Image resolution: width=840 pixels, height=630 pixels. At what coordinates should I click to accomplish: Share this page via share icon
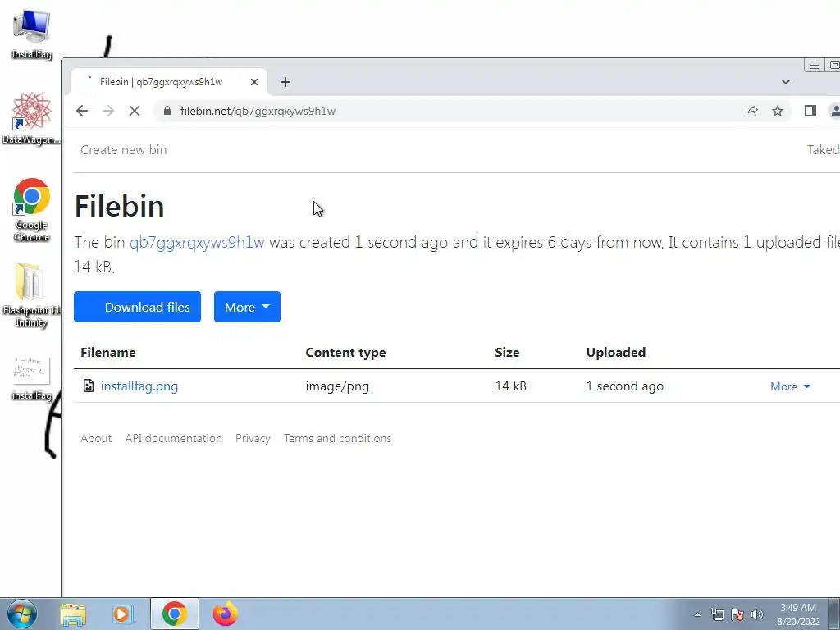[751, 111]
